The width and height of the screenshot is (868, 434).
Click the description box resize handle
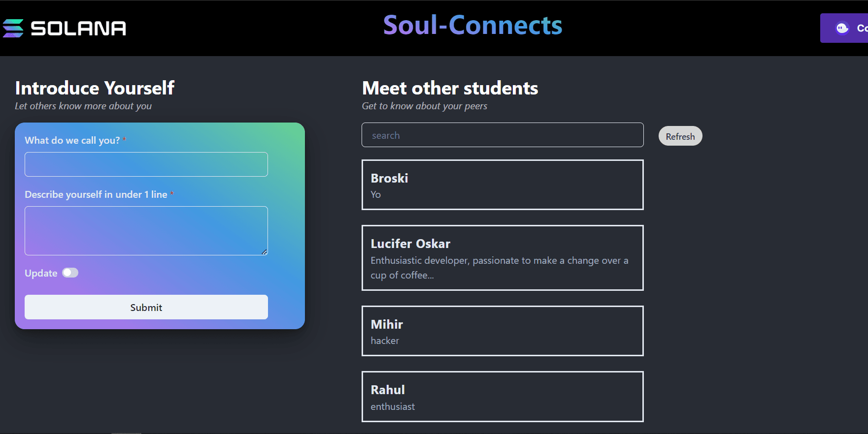tap(265, 252)
